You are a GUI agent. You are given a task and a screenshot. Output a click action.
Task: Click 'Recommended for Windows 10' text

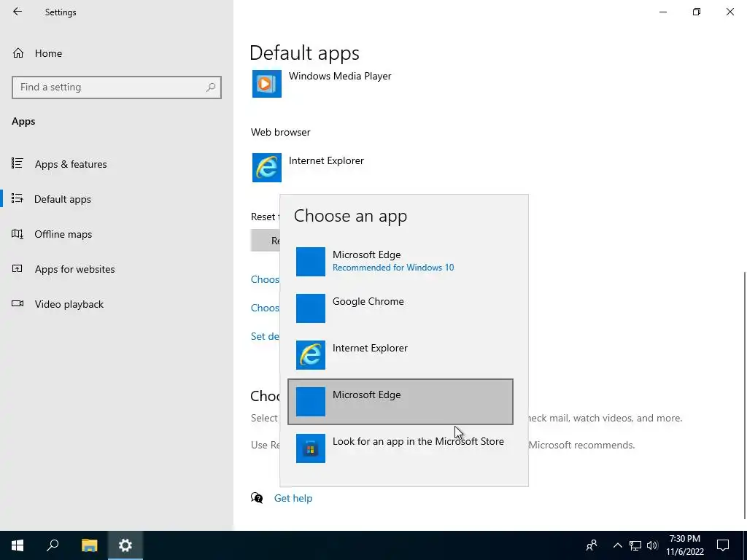pos(393,268)
